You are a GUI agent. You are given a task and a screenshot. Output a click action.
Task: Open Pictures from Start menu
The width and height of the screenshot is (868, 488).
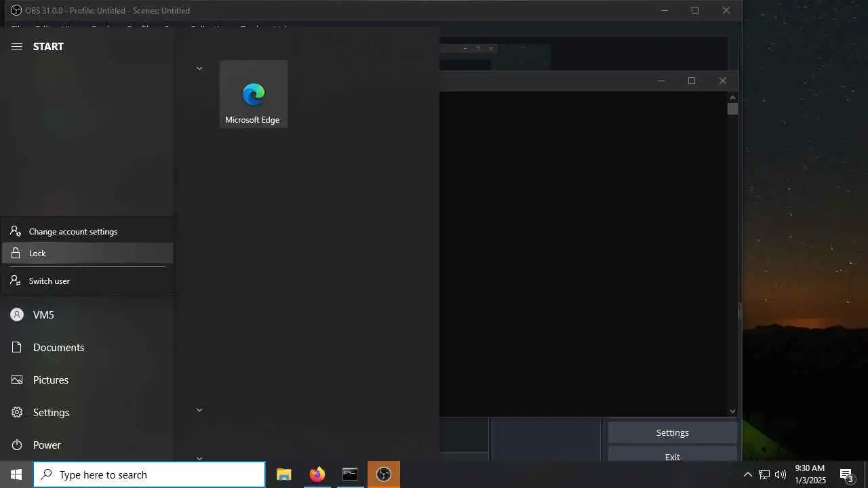[x=87, y=380]
